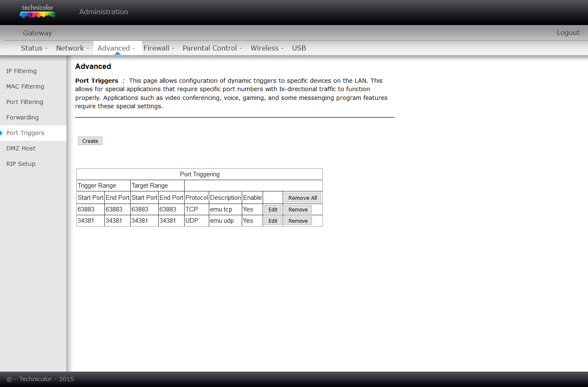The height and width of the screenshot is (387, 588).
Task: Click the Logout link
Action: coord(568,33)
